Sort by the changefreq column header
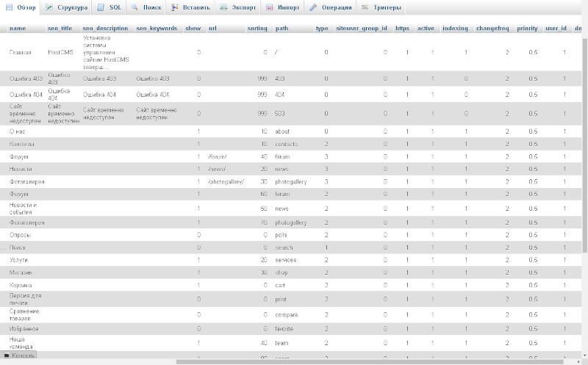Viewport: 588px width, 365px height. [x=492, y=28]
